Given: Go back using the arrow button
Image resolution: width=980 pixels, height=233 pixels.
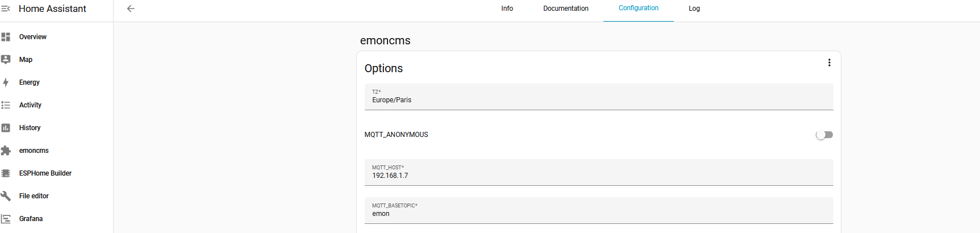Looking at the screenshot, I should 131,9.
